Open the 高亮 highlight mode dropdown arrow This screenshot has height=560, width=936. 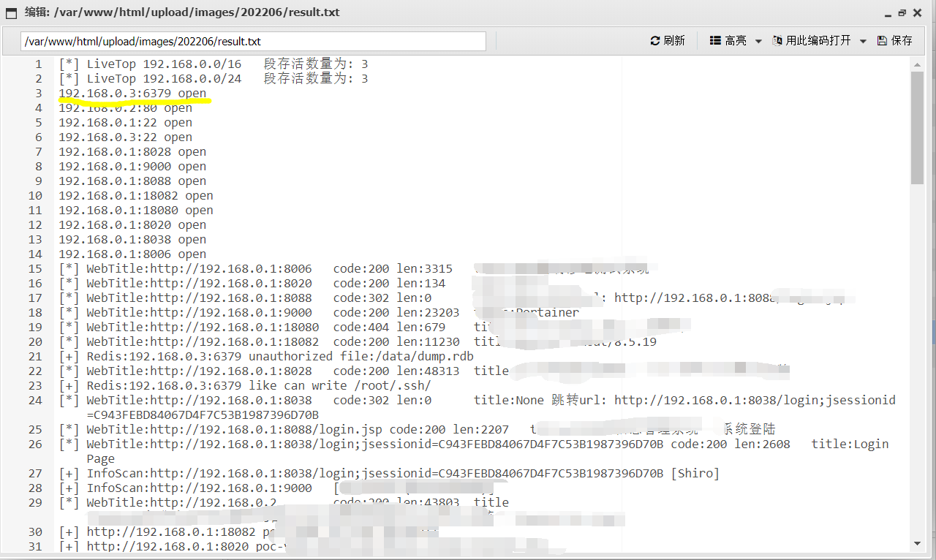click(x=758, y=41)
